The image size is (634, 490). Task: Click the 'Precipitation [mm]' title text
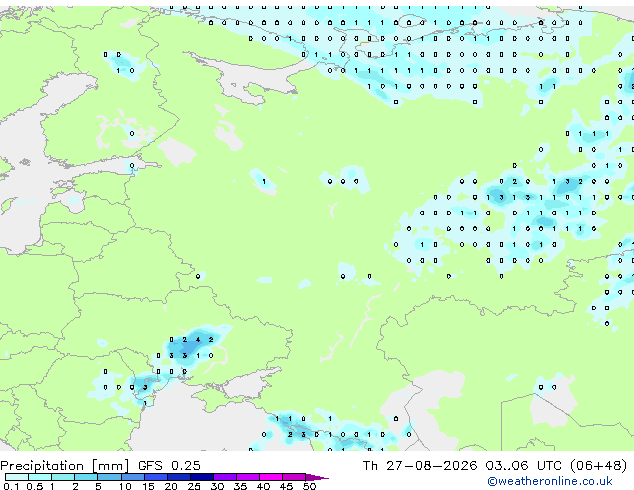click(x=65, y=466)
